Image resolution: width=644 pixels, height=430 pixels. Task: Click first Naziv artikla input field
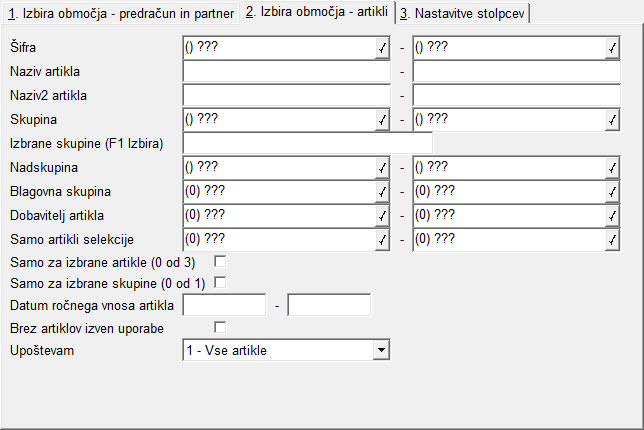tap(286, 72)
